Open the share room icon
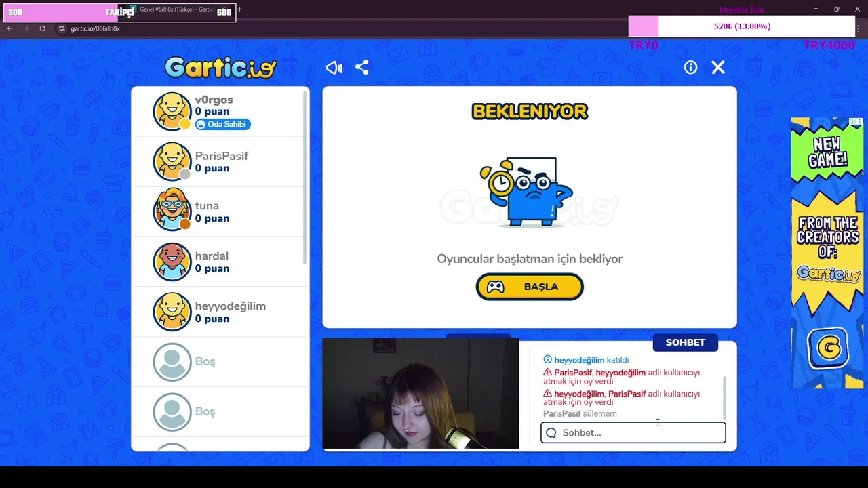The image size is (868, 488). click(362, 68)
